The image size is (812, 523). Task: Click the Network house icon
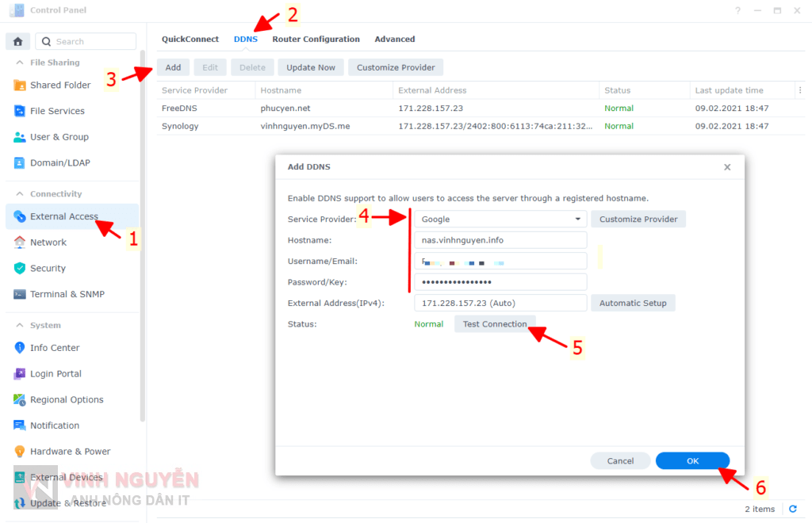(x=20, y=242)
